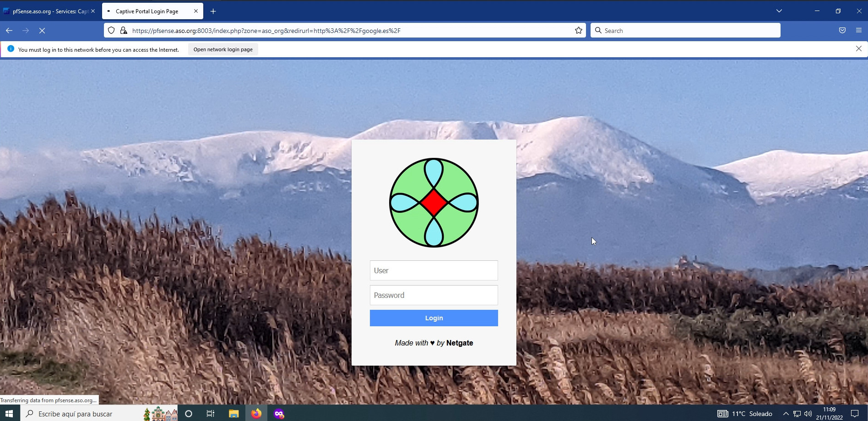Focus the Password input field
This screenshot has width=868, height=421.
click(x=434, y=295)
